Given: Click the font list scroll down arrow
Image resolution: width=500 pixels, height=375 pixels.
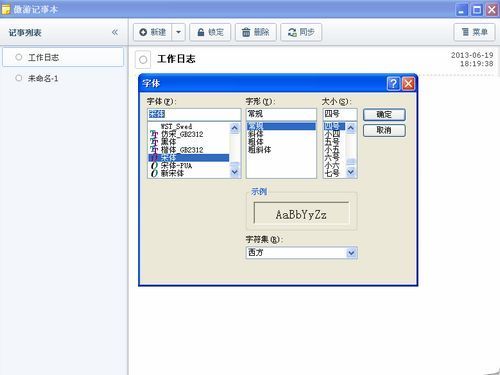Looking at the screenshot, I should coord(235,172).
